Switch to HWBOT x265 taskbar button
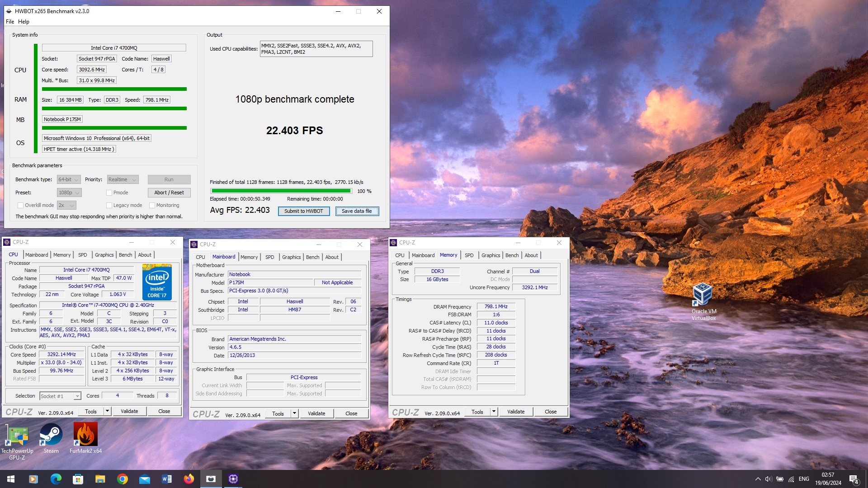Screen dimensions: 868x488 (x=211, y=479)
